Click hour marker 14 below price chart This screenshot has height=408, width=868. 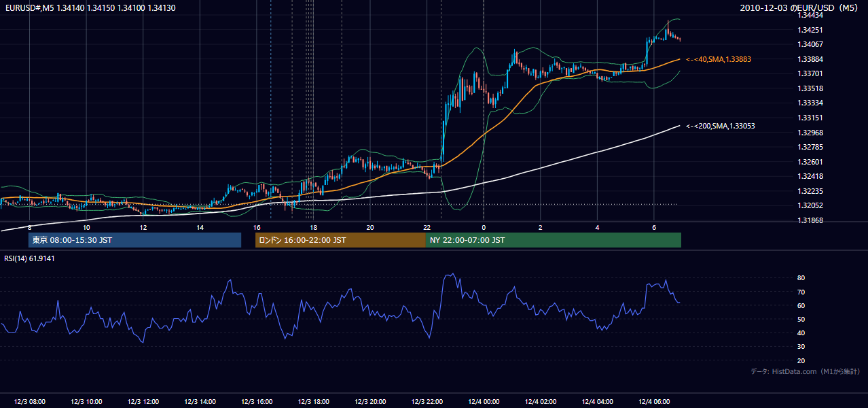click(x=200, y=227)
